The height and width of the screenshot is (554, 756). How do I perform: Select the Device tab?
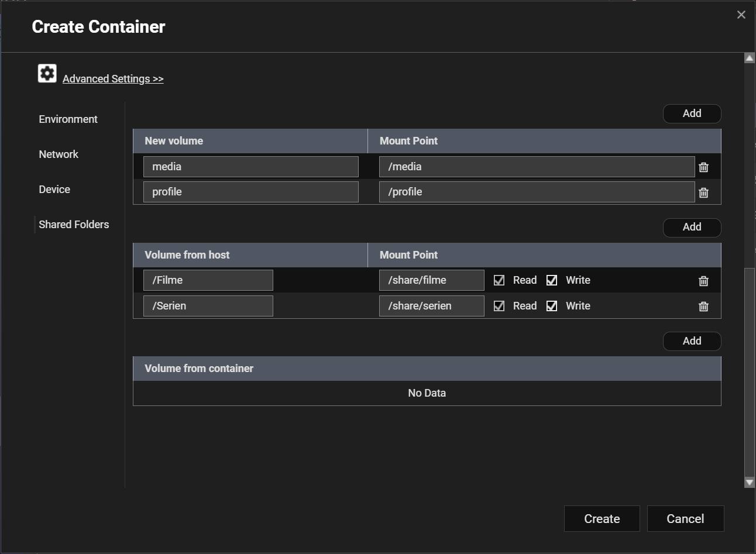click(x=54, y=190)
